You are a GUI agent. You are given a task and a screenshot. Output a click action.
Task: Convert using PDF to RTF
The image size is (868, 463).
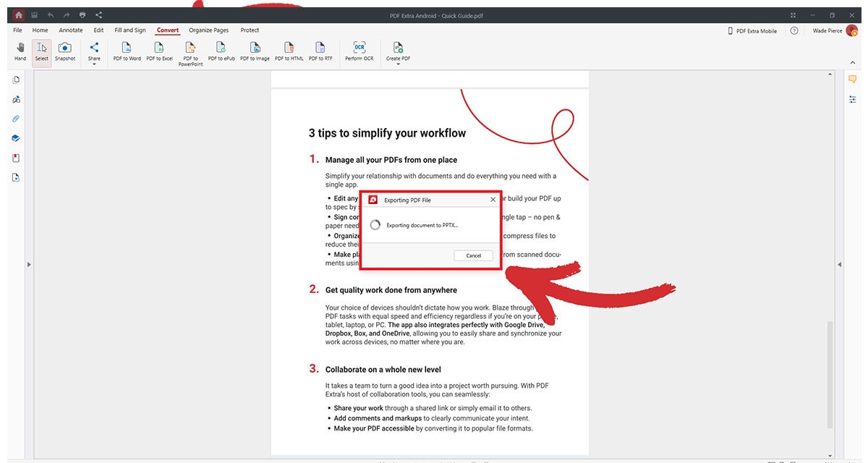pos(320,52)
